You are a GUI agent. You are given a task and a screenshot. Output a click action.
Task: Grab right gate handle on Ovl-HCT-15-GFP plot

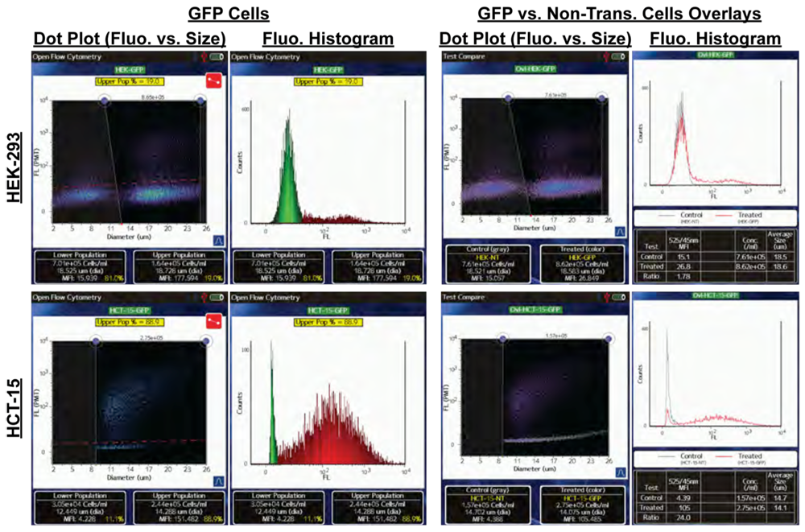tap(609, 339)
